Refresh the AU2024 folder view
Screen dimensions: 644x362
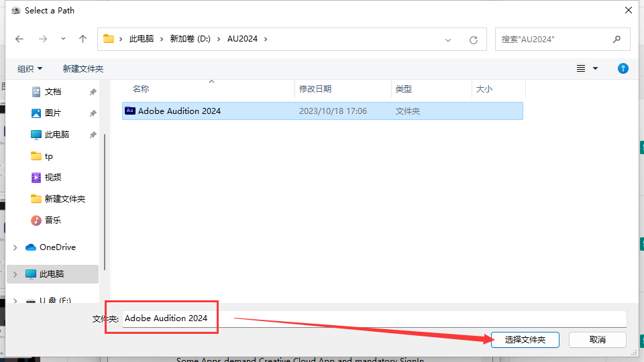[474, 40]
